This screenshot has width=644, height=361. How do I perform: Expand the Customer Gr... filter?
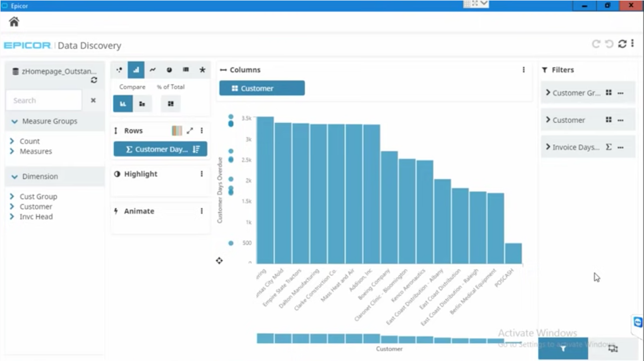point(548,93)
